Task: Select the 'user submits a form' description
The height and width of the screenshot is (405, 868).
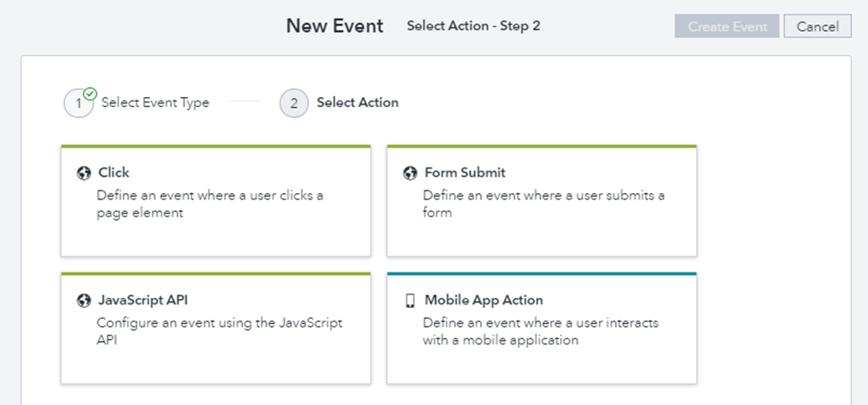Action: pos(543,204)
